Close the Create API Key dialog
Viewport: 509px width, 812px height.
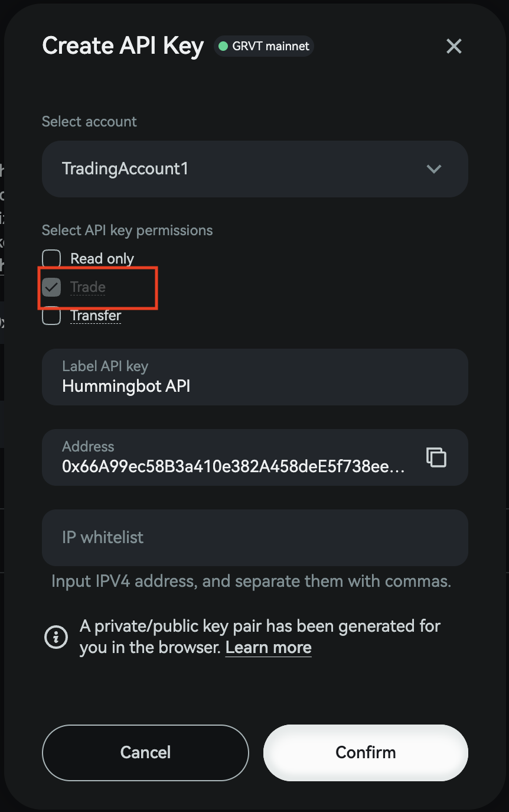coord(453,46)
